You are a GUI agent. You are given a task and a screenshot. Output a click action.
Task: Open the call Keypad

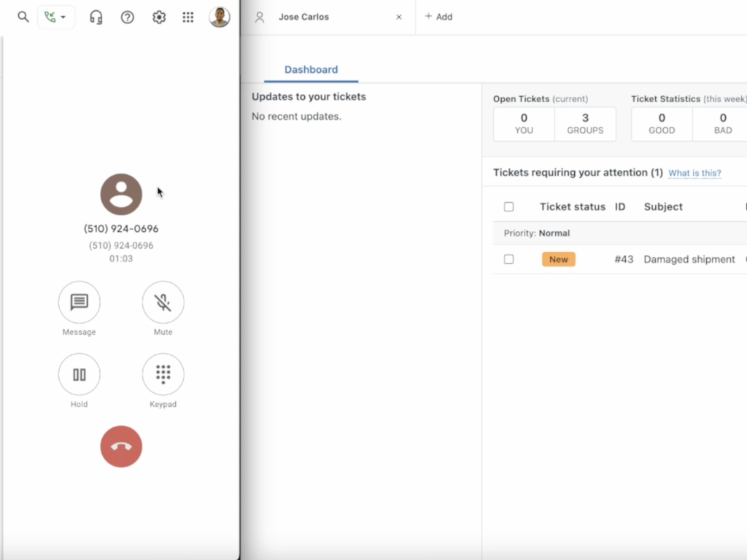163,375
